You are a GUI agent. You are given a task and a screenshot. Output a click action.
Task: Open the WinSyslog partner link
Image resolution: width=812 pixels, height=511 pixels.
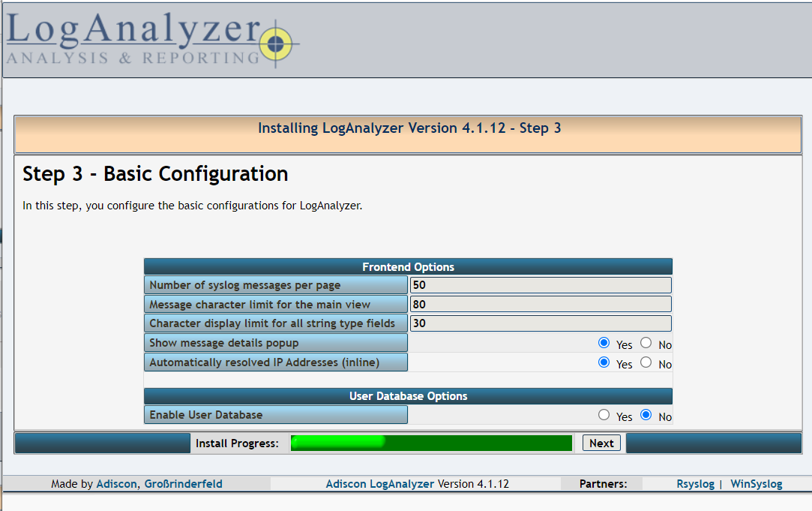756,483
